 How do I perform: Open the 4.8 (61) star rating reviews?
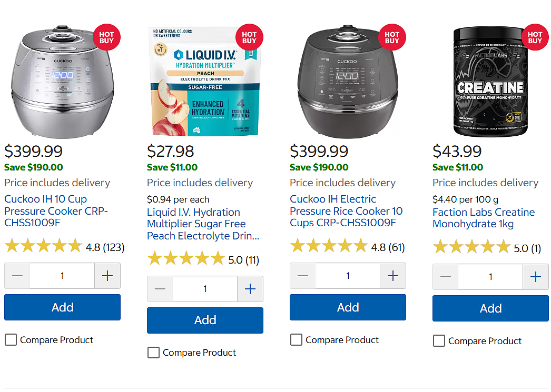click(347, 247)
